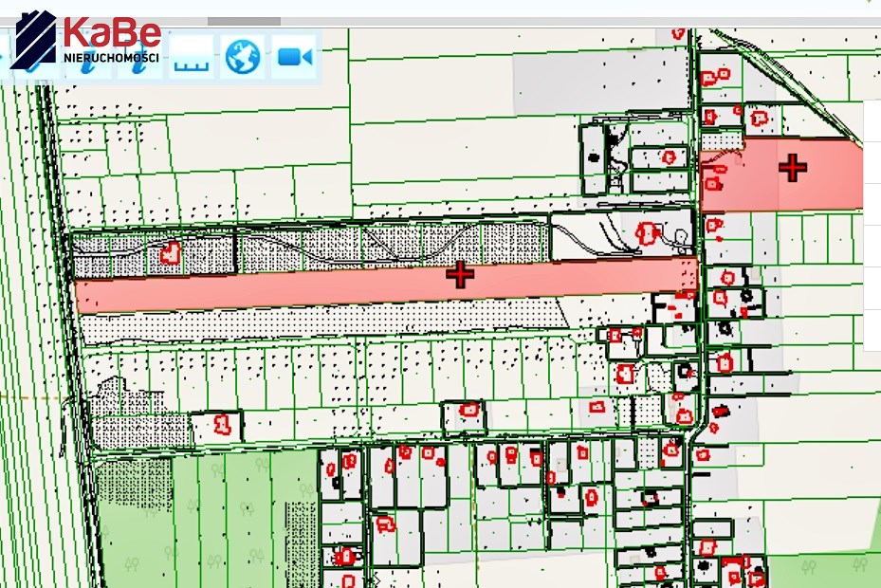
Task: Click the info icon beside the ruler tool
Action: click(x=142, y=58)
